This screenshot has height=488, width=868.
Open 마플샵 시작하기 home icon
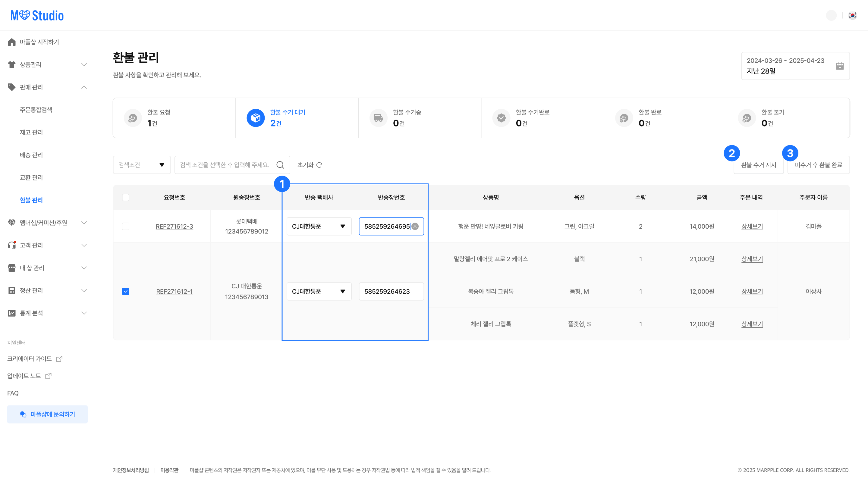click(x=12, y=42)
